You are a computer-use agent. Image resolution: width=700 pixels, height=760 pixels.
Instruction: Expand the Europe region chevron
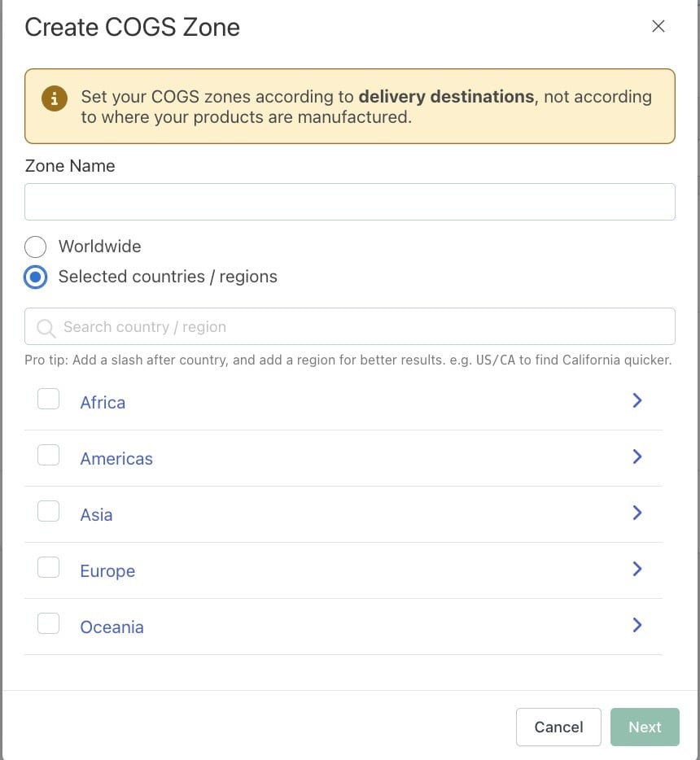pos(637,569)
